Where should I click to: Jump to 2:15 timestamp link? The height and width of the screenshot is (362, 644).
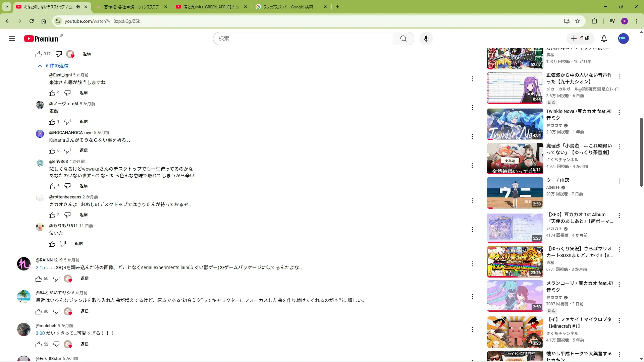point(40,267)
